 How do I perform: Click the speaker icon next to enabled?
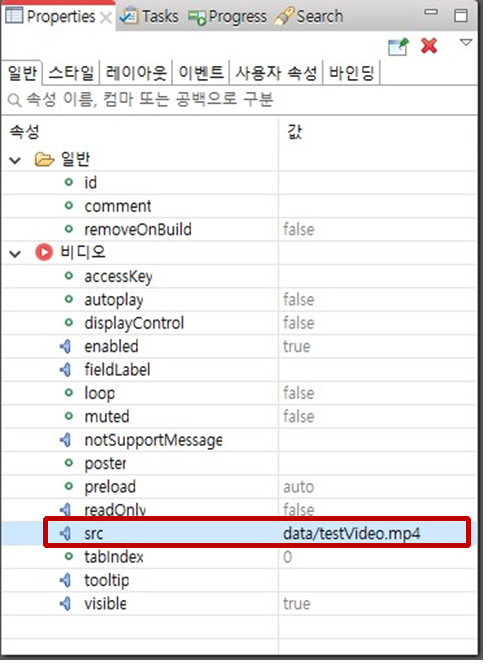tap(66, 346)
